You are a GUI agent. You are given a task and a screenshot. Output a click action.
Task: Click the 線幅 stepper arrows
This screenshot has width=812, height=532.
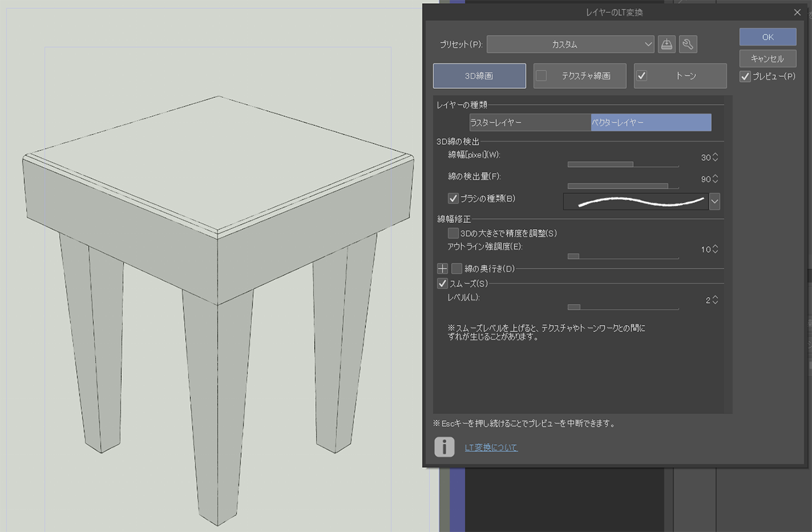tap(716, 157)
